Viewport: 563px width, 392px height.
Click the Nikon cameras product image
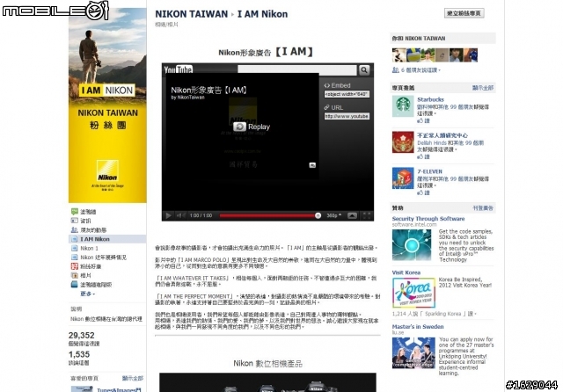[267, 382]
